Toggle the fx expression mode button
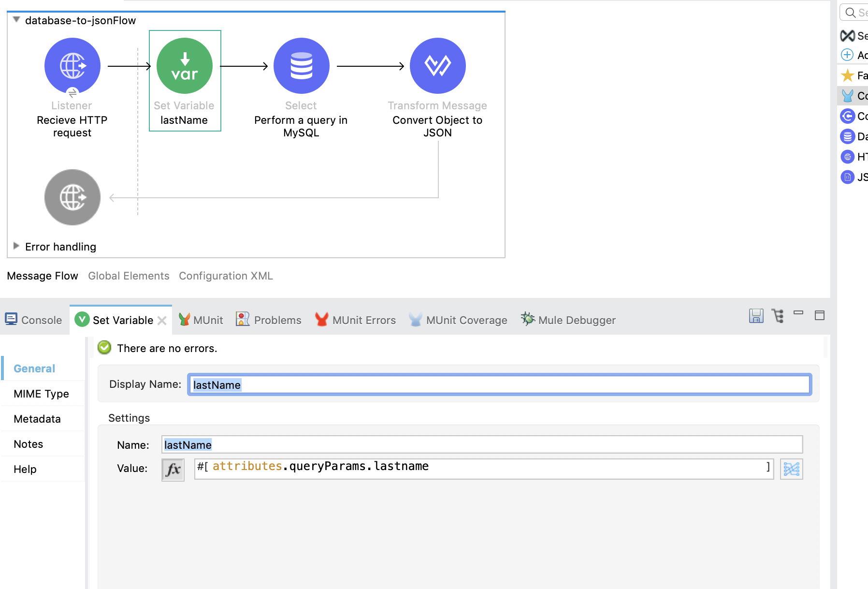 click(173, 470)
